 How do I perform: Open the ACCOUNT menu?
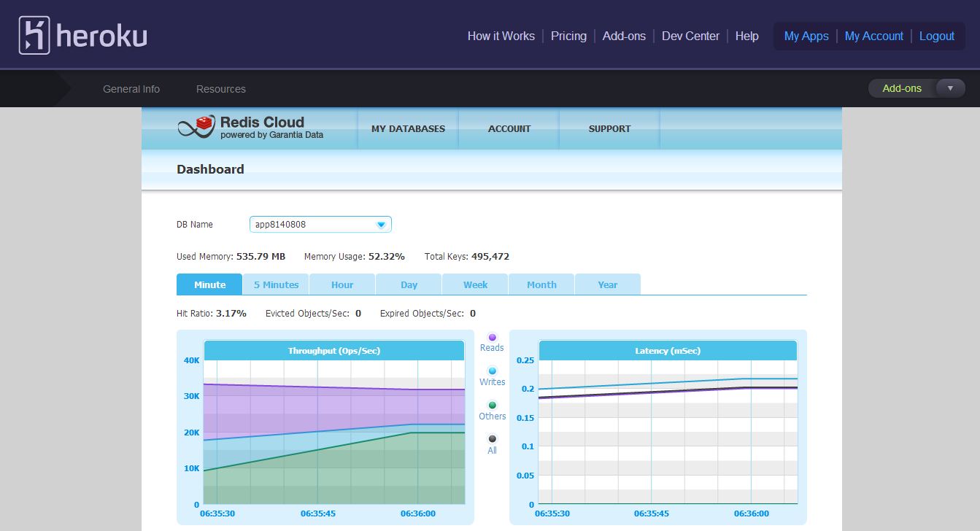click(509, 128)
